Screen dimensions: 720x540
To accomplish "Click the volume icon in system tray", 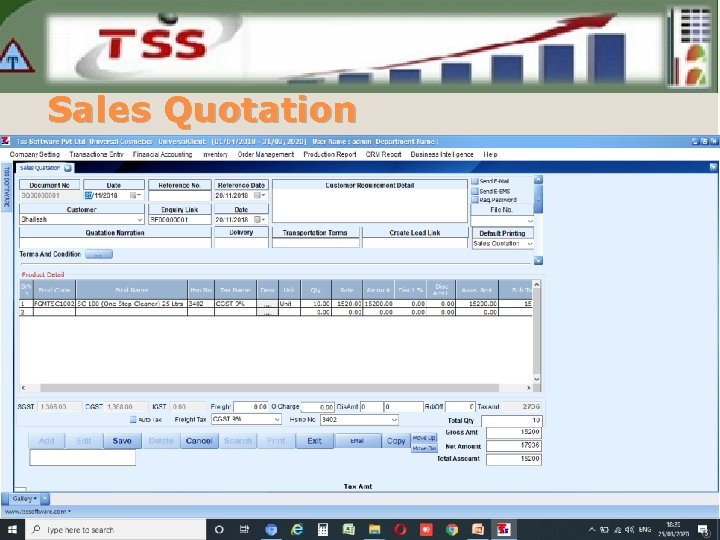I will (630, 530).
